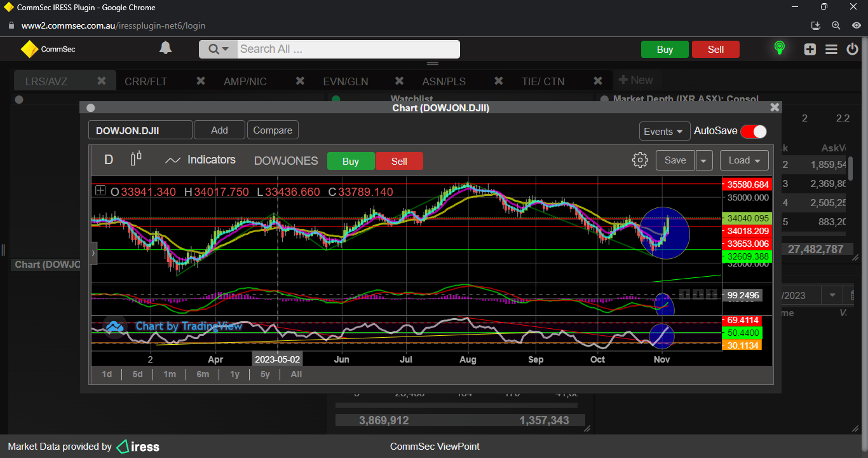Click the add widget plus icon
This screenshot has width=868, height=458.
click(810, 49)
